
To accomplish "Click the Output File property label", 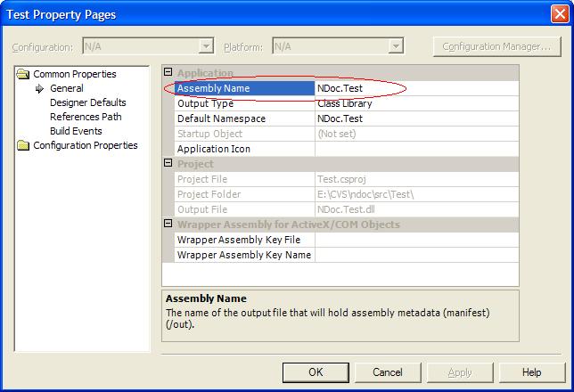I will [x=202, y=209].
